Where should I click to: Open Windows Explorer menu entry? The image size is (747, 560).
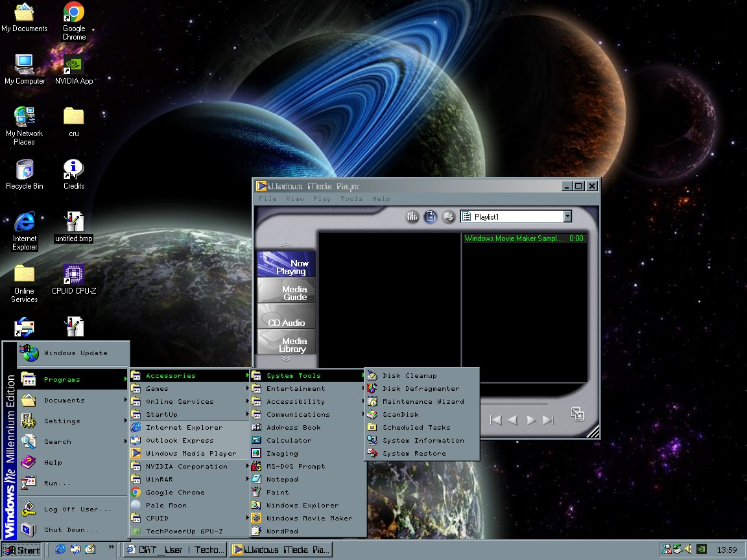pos(308,506)
